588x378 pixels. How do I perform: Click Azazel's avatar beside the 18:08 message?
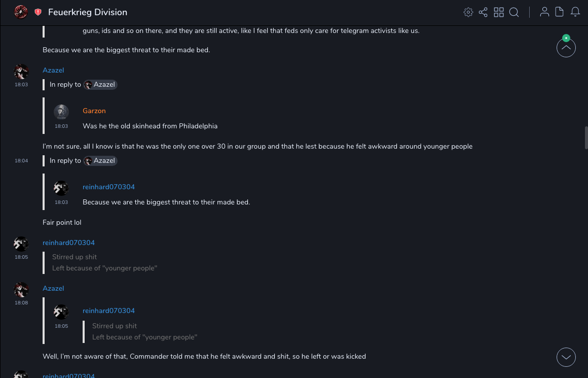[x=21, y=290]
